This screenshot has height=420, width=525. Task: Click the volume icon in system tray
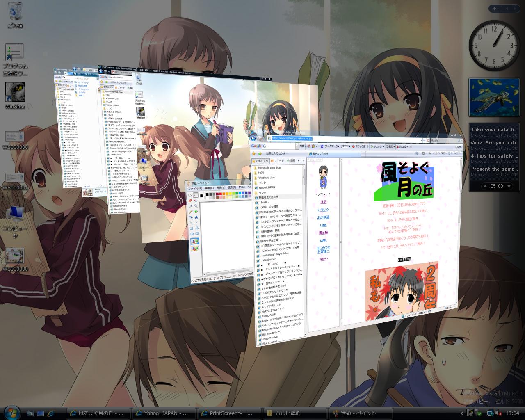[500, 413]
